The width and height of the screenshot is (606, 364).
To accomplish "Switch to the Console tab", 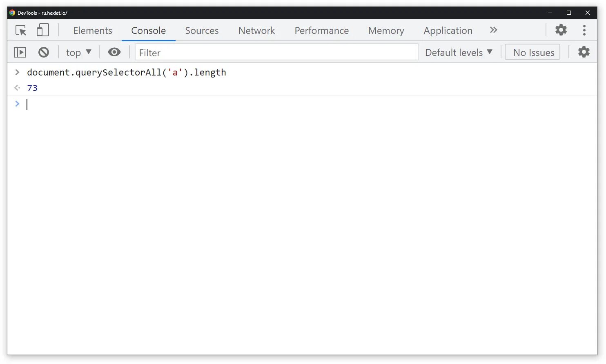I will click(x=148, y=31).
